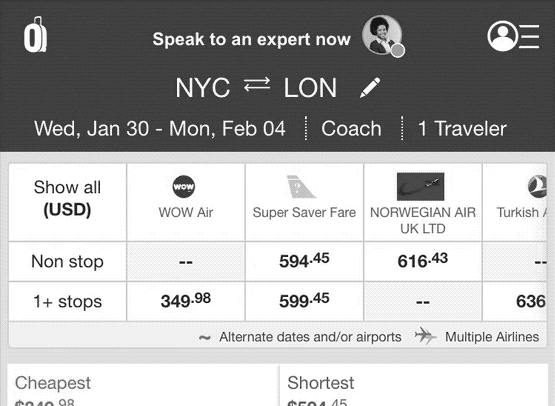Select the WOW Air logo
Image resolution: width=555 pixels, height=406 pixels.
click(184, 187)
